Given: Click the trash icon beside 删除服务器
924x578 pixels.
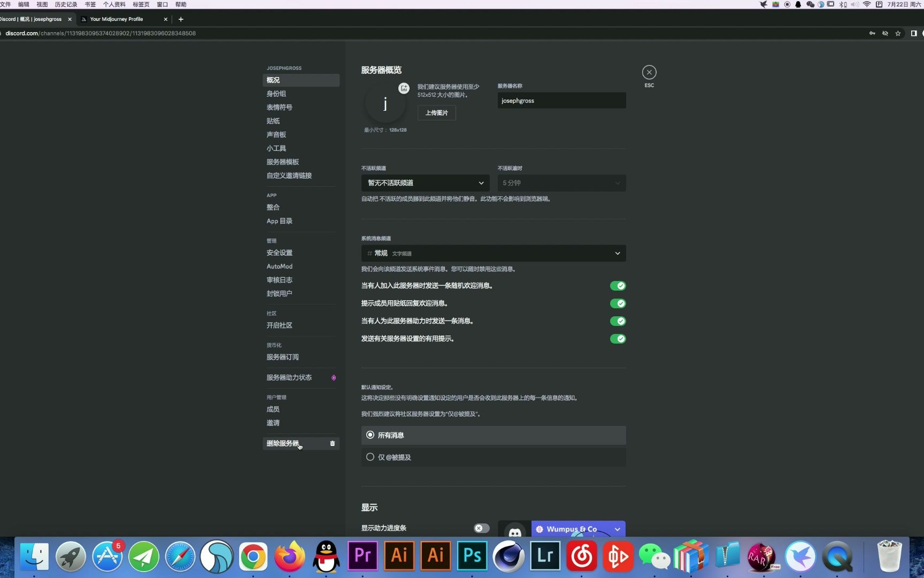Looking at the screenshot, I should (332, 443).
